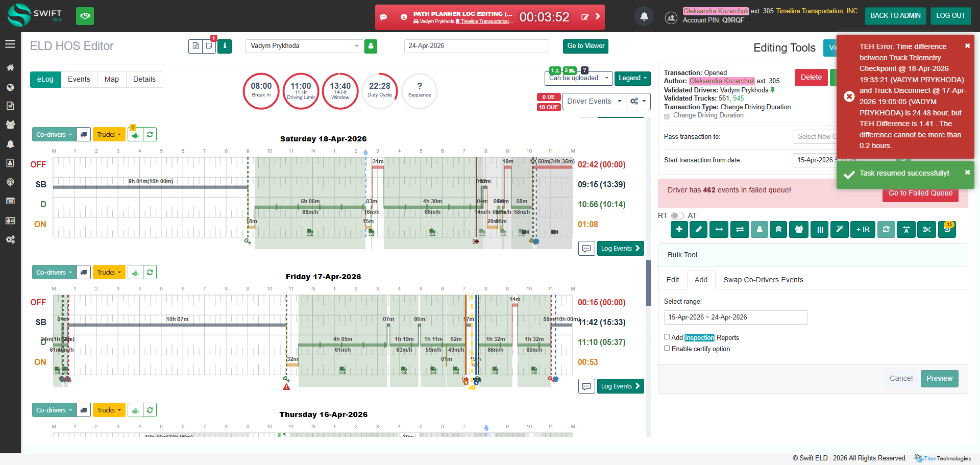Switch to the Details tab
This screenshot has width=980, height=465.
(144, 80)
